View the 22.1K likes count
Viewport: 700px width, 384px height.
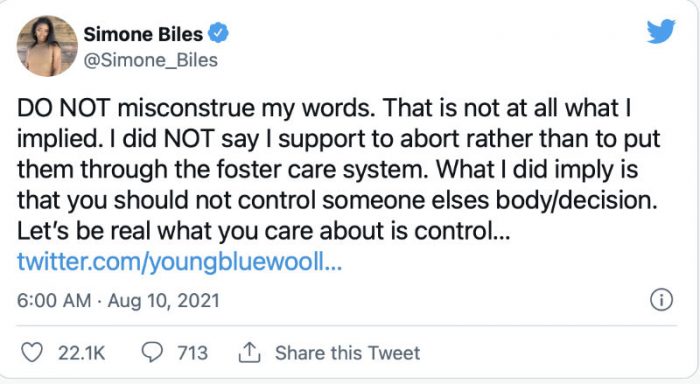[81, 353]
